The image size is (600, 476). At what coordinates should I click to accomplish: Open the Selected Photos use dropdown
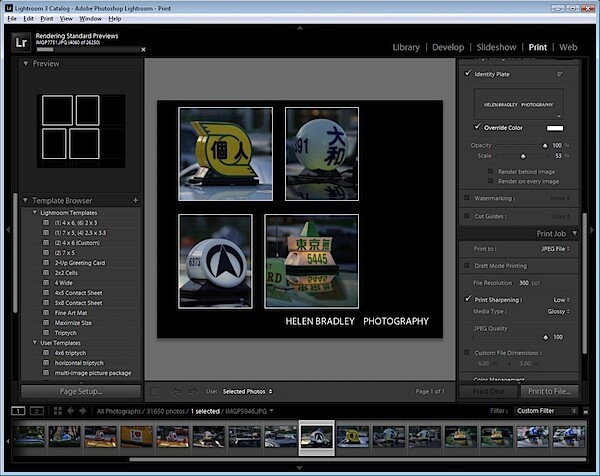(247, 391)
